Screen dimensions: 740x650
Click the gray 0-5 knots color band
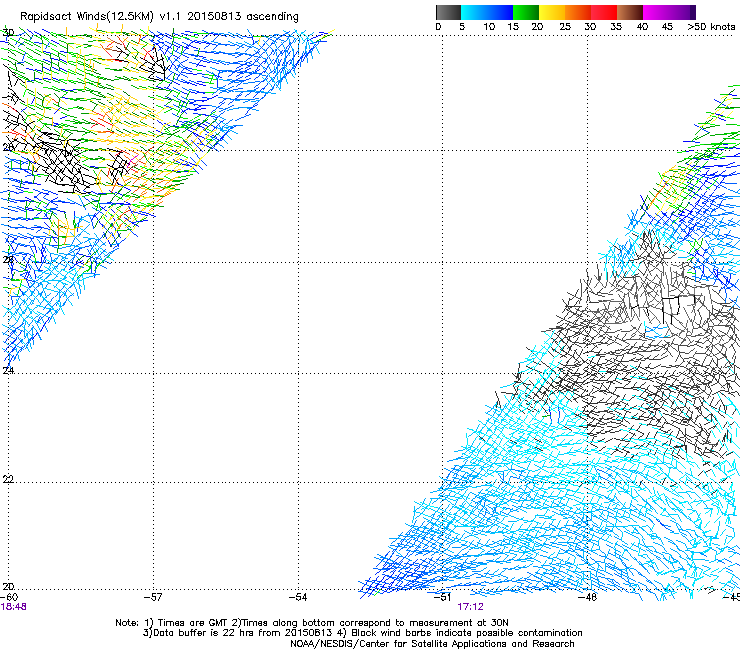(448, 12)
